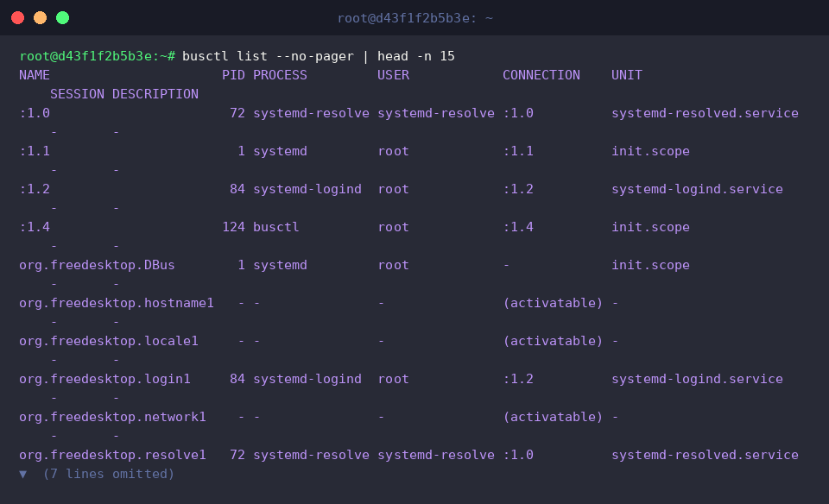Image resolution: width=829 pixels, height=504 pixels.
Task: Click the "(7 lines omitted)" text
Action: click(109, 474)
